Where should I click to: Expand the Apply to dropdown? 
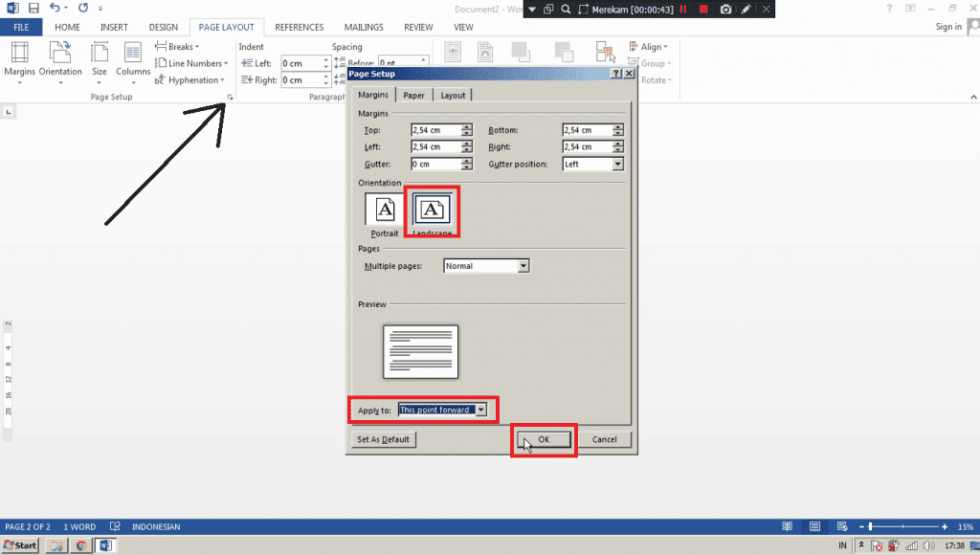(481, 410)
